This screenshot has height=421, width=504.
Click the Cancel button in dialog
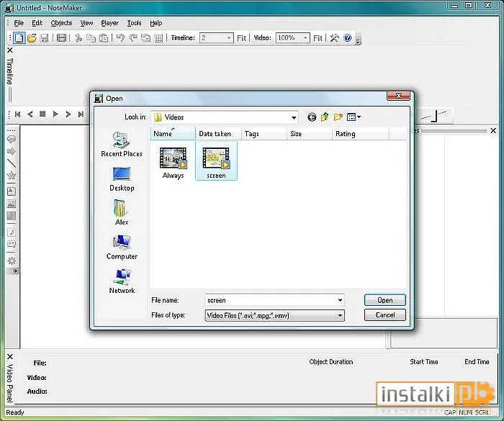384,315
